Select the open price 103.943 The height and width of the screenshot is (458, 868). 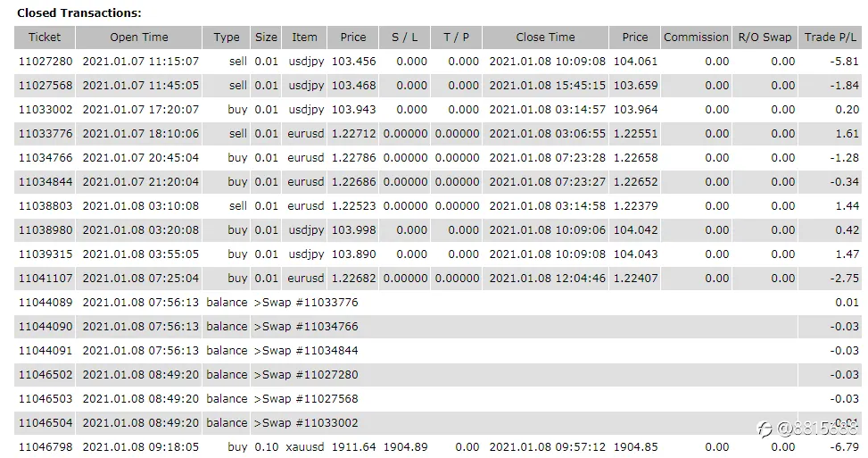pyautogui.click(x=354, y=110)
